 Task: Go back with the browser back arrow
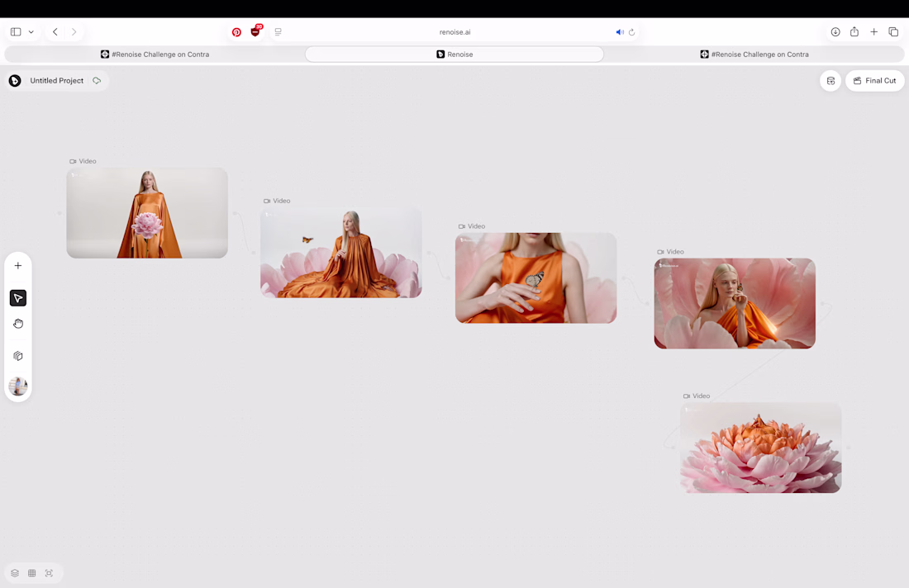[55, 32]
